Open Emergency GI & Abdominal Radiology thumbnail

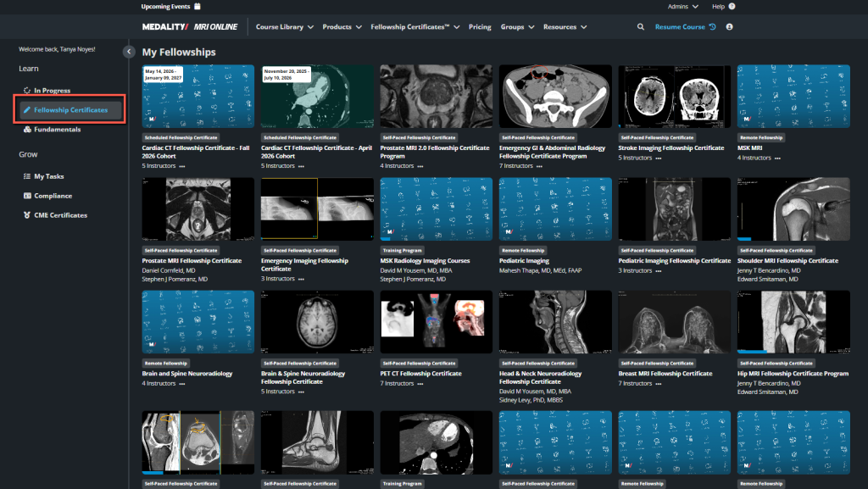point(555,97)
